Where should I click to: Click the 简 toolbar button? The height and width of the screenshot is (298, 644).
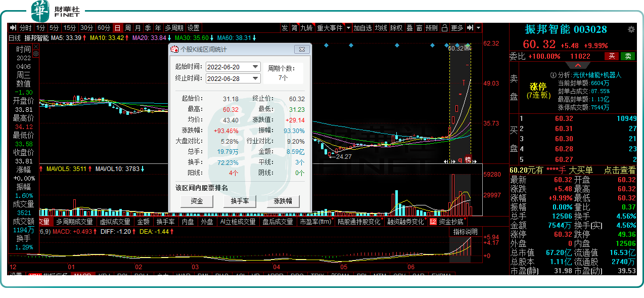(x=294, y=28)
